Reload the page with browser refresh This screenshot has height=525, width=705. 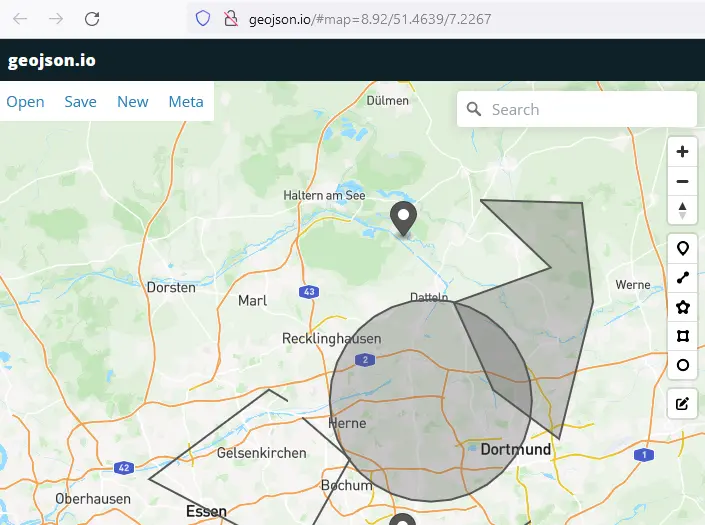point(92,19)
